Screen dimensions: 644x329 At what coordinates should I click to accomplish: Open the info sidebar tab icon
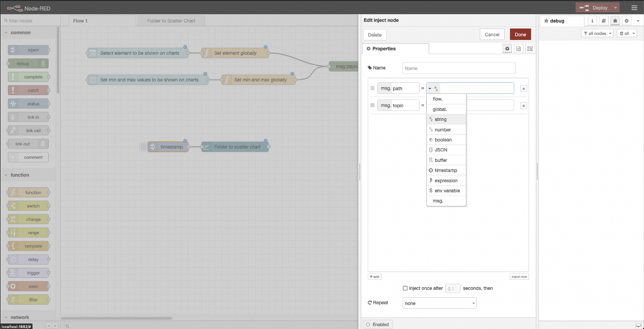point(592,21)
